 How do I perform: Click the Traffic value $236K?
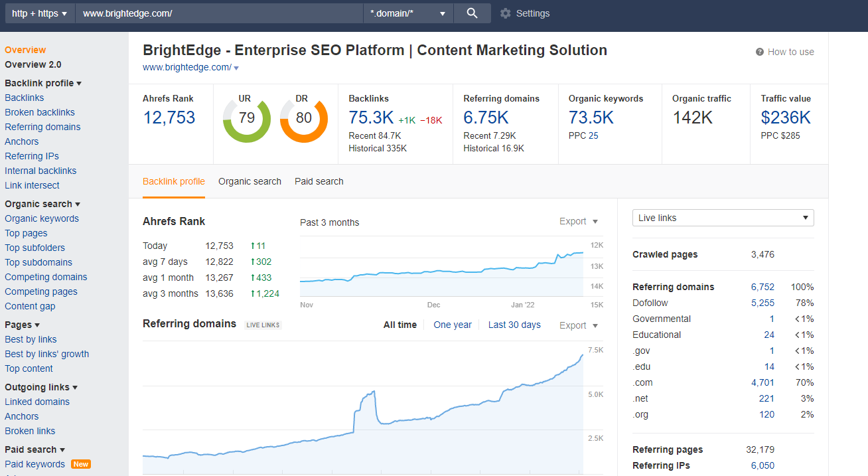(786, 118)
